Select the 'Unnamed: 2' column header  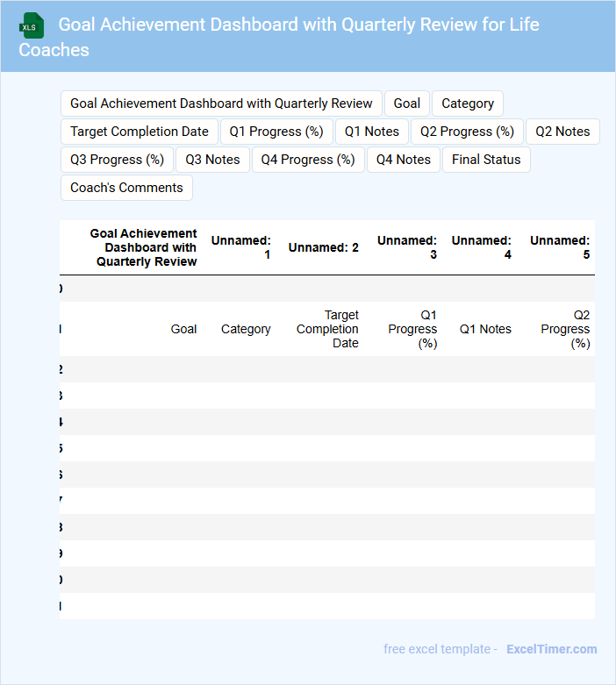pyautogui.click(x=324, y=247)
